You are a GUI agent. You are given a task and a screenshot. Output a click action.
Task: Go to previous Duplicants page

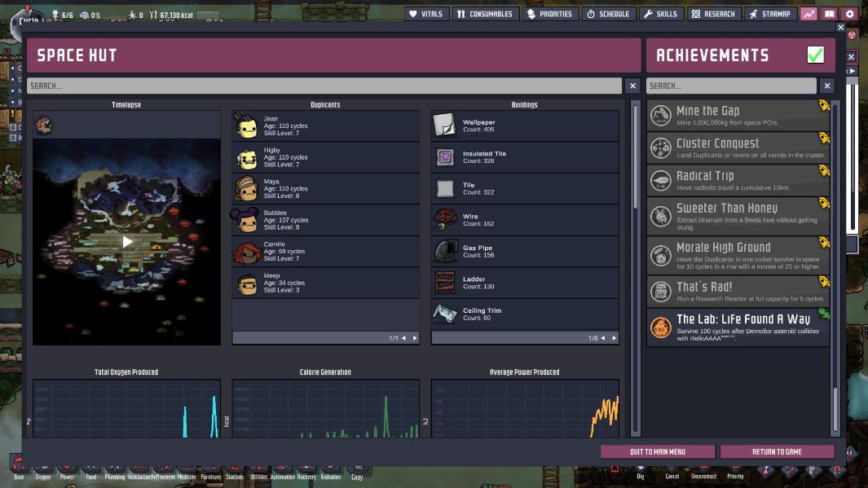coord(403,338)
